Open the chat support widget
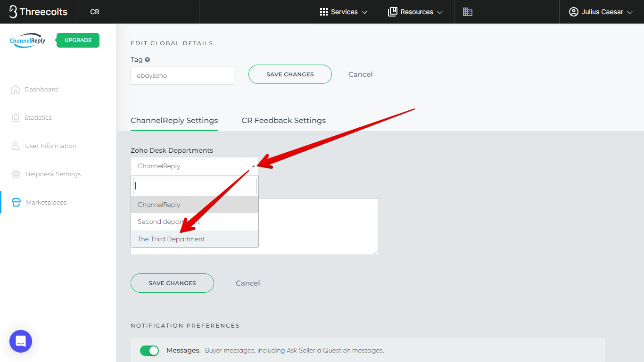Image resolution: width=644 pixels, height=362 pixels. (x=21, y=341)
